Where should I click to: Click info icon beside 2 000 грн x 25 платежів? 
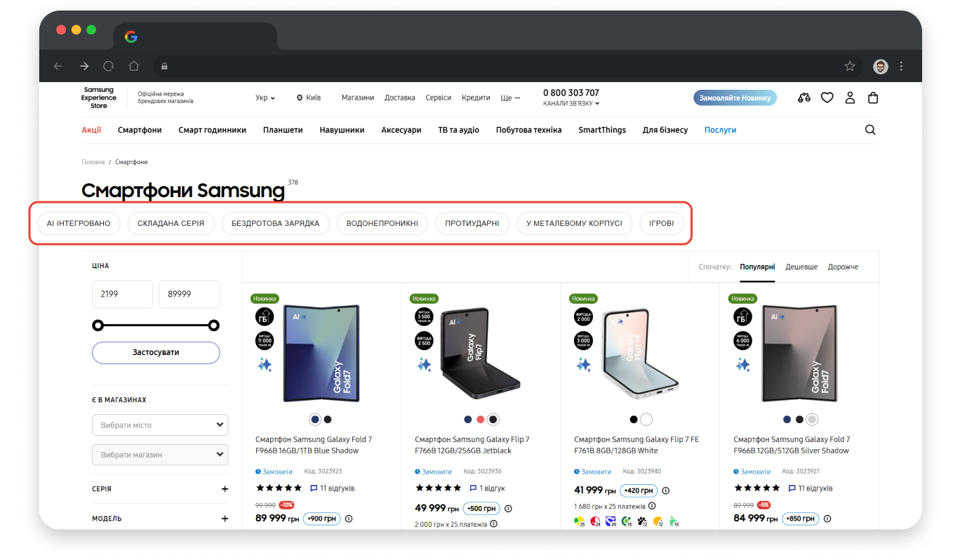493,524
